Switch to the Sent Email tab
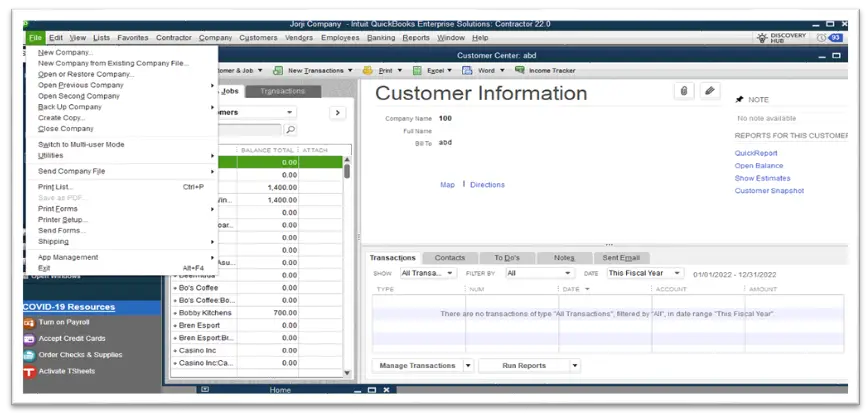Viewport: 866px width, 415px height. click(621, 258)
